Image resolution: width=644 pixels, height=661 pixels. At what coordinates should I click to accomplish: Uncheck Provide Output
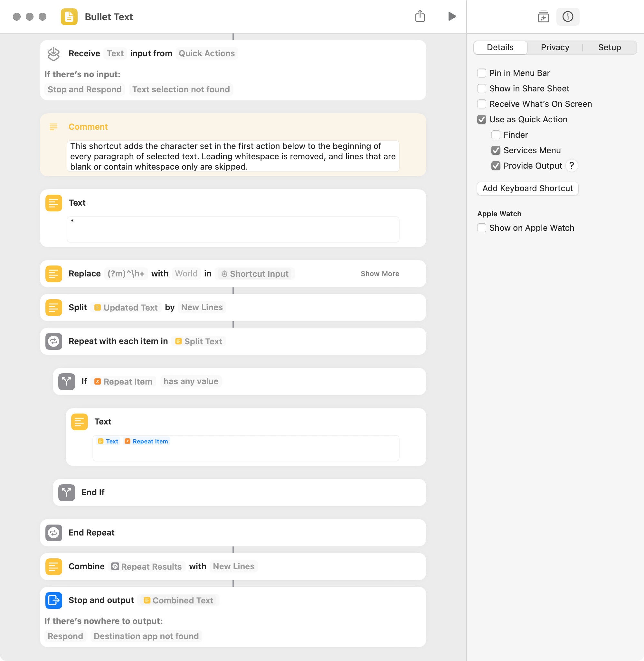(496, 166)
